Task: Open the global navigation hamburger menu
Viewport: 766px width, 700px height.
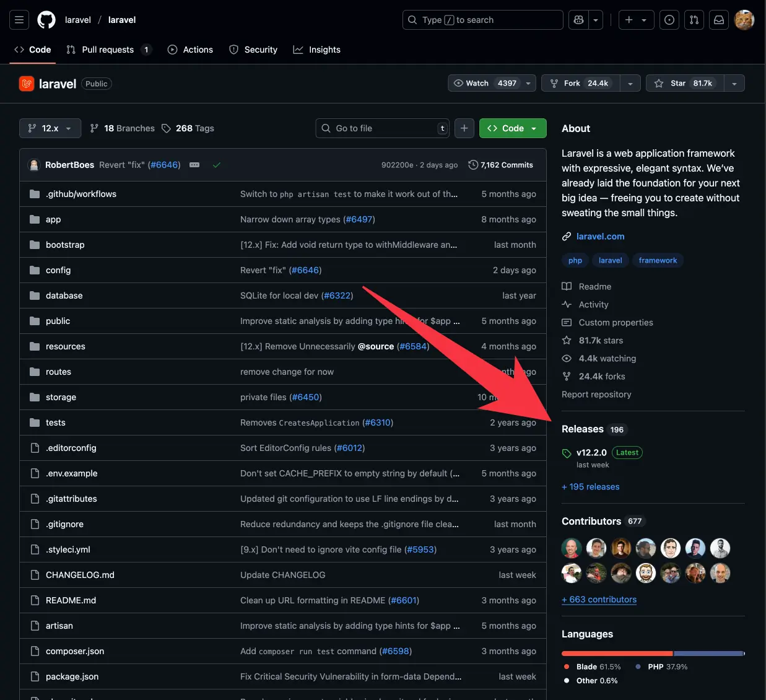Action: [19, 19]
